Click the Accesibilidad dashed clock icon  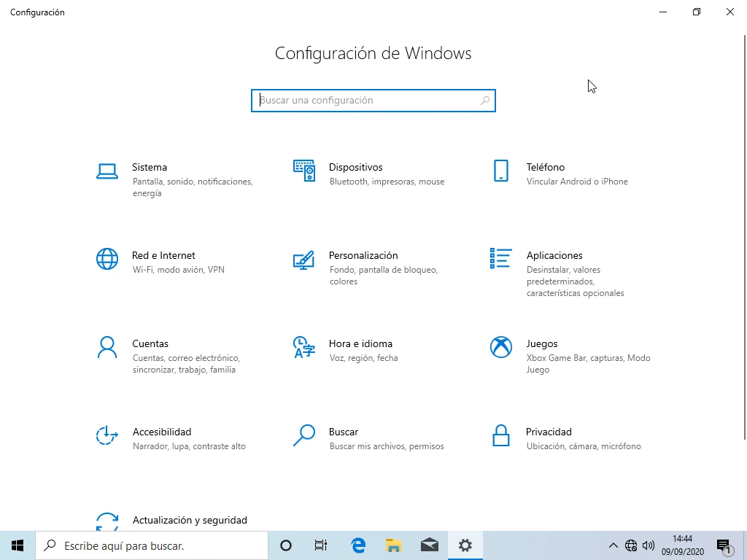pos(107,435)
